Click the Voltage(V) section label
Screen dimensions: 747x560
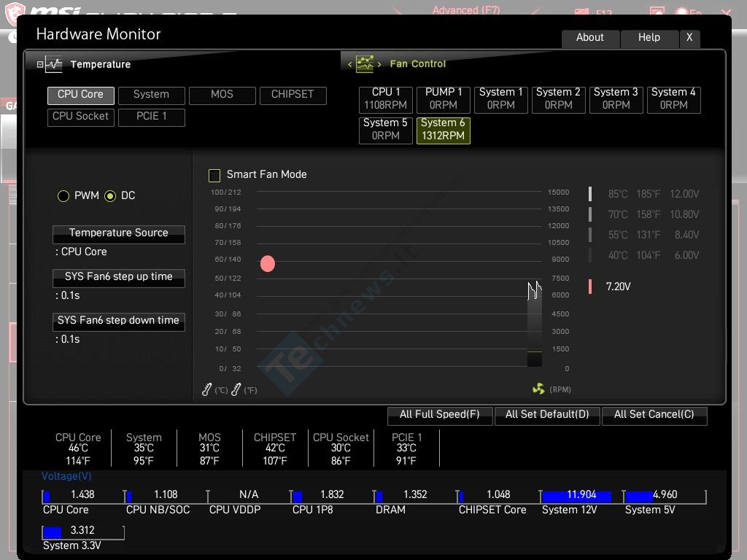coord(66,476)
